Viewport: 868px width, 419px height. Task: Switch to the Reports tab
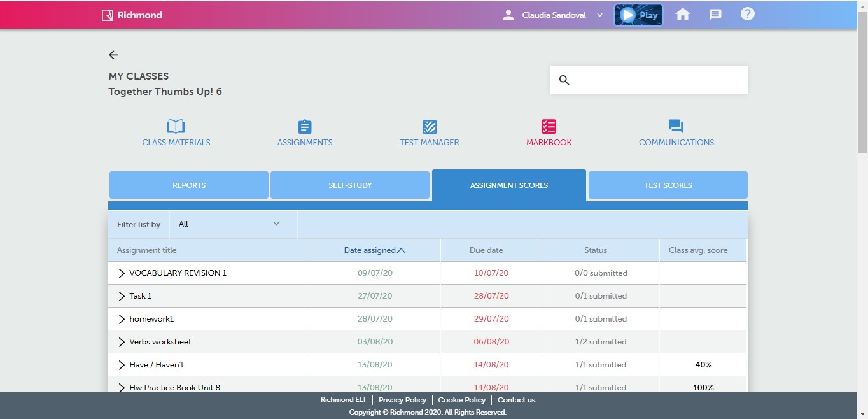point(189,185)
